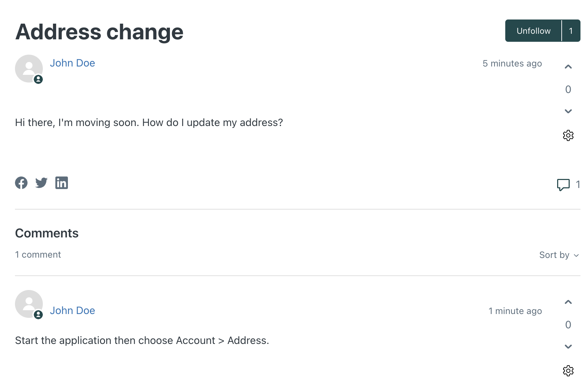Upvote John Doe's comment
Viewport: 585px width, 392px height.
tap(568, 302)
